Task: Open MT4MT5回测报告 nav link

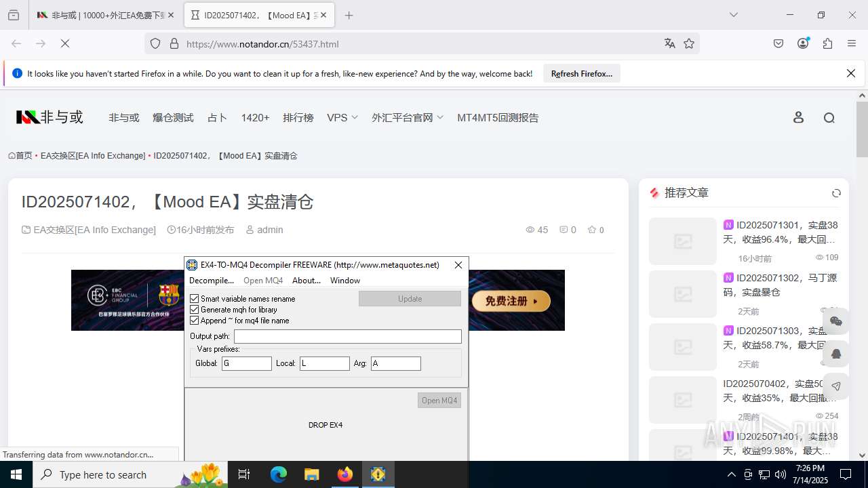Action: coord(498,117)
